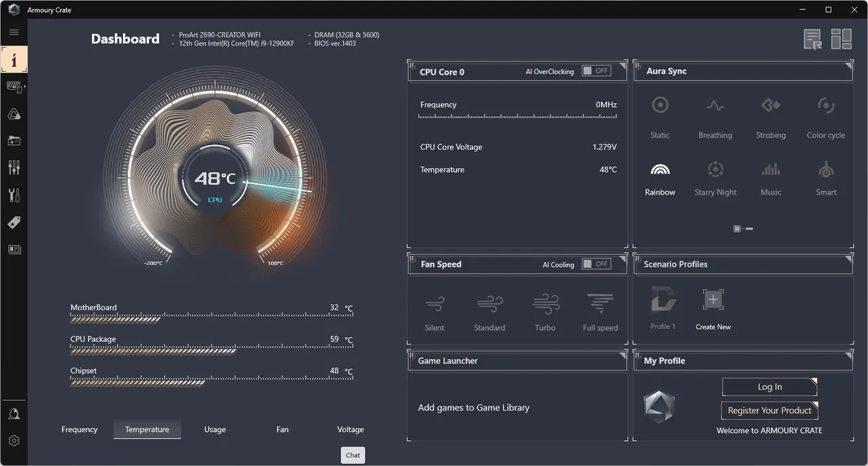Viewport: 868px width, 466px height.
Task: Select the Music lighting effect
Action: coord(771,178)
